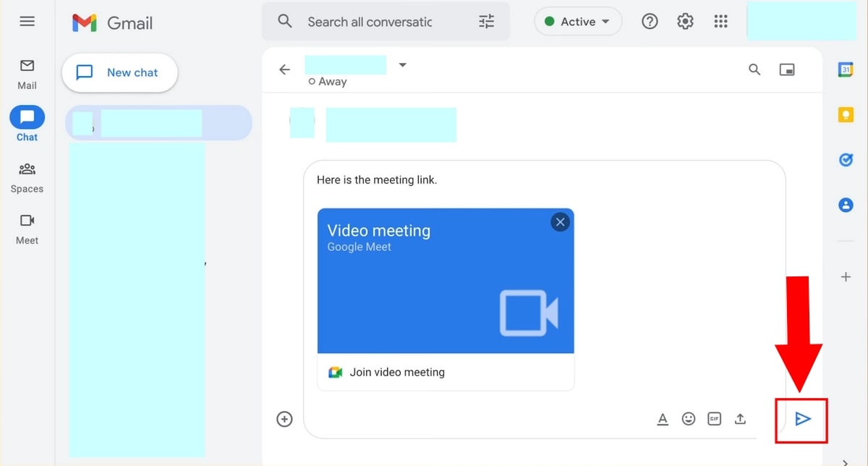Viewport: 868px width, 466px height.
Task: Show search options filter icon
Action: click(x=487, y=22)
